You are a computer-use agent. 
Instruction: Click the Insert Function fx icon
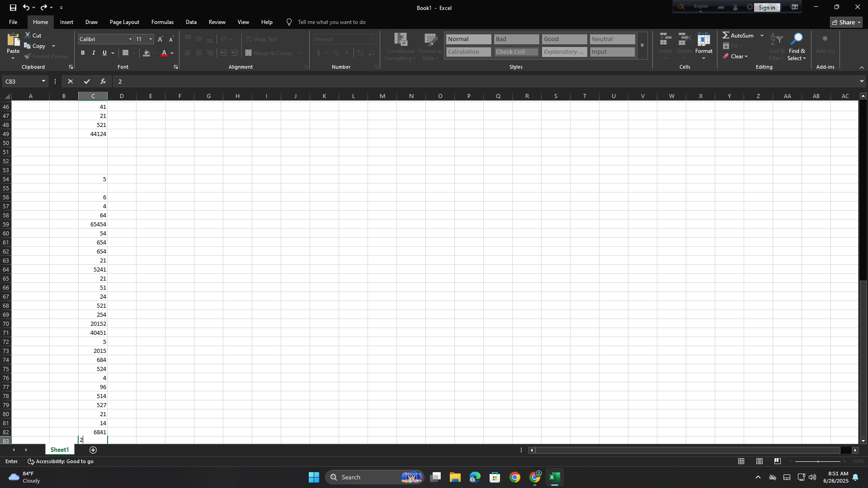tap(103, 81)
